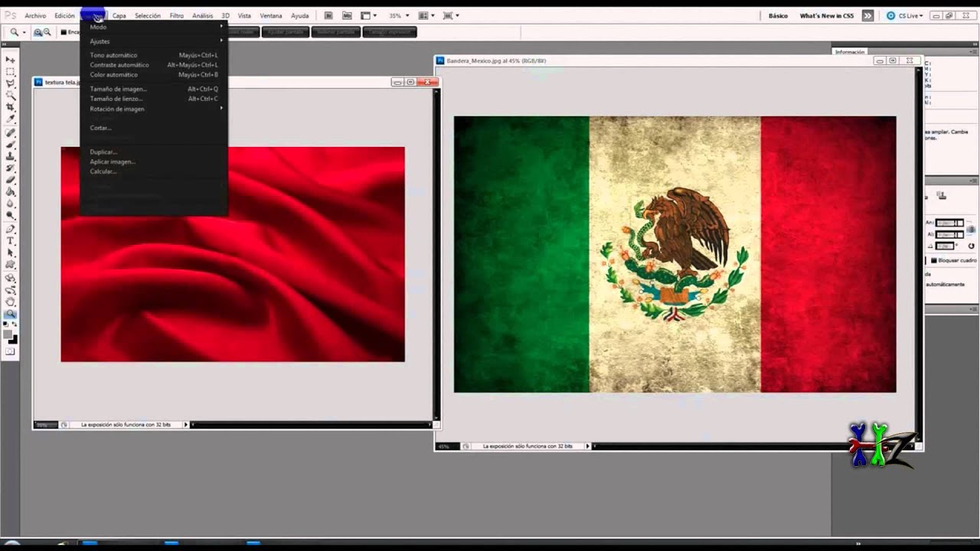Select the Crop tool

point(11,107)
